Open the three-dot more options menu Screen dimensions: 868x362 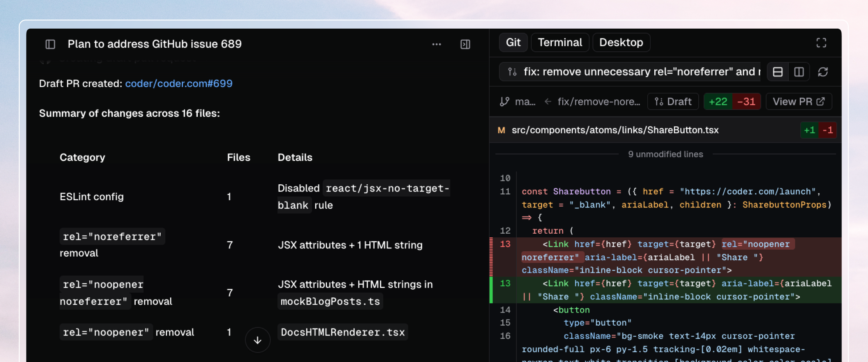pyautogui.click(x=436, y=44)
